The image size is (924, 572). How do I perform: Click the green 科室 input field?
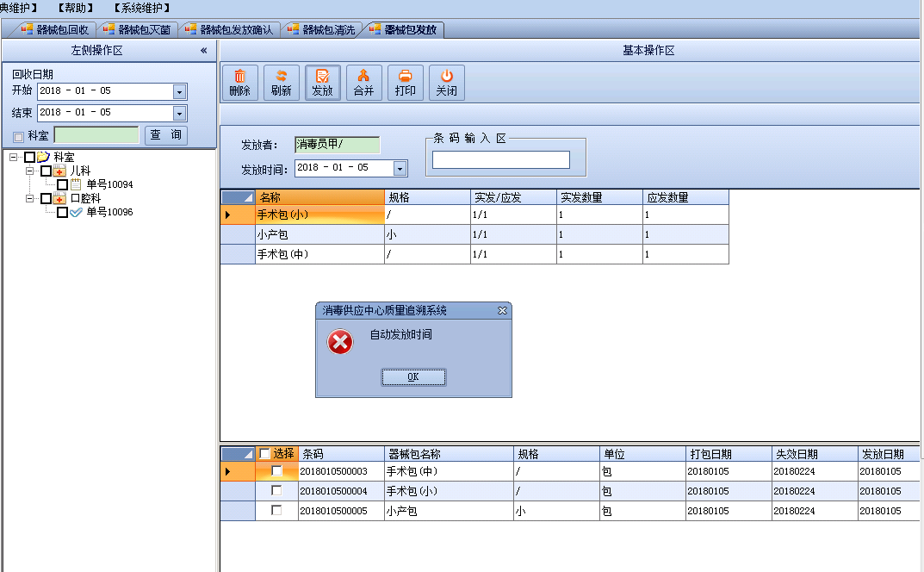[96, 135]
